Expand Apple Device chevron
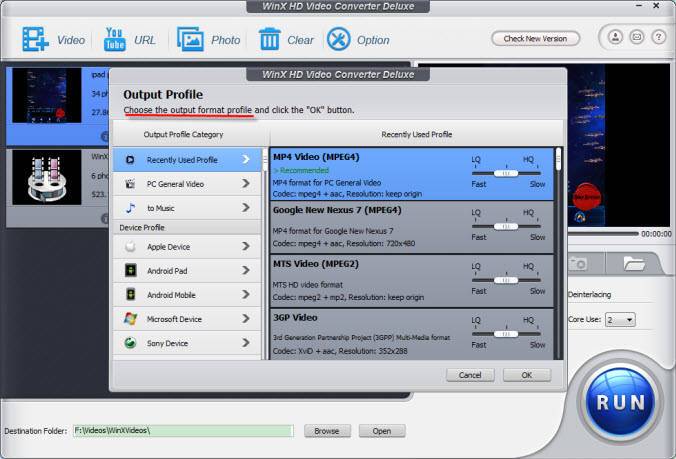The height and width of the screenshot is (459, 676). 246,246
